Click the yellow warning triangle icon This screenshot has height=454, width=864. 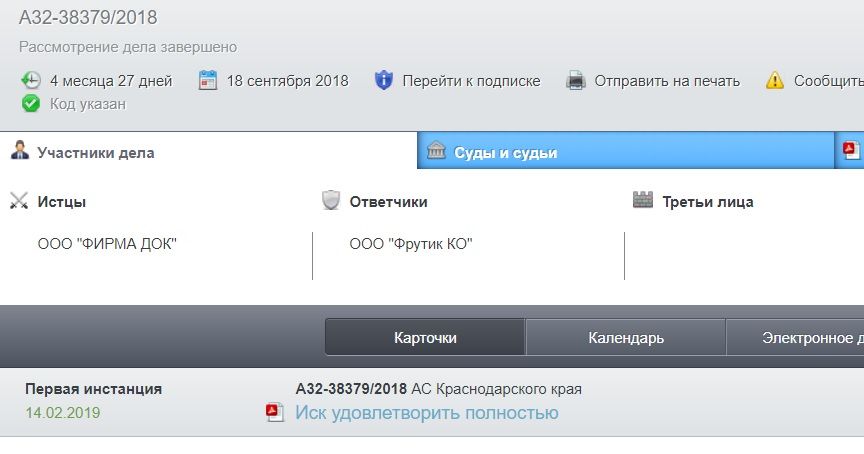click(775, 81)
